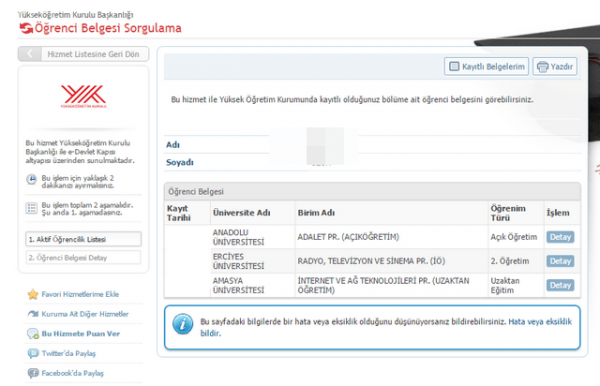Open Detay for the Erciyes Üniversitesi row
600x386 pixels.
[x=560, y=261]
